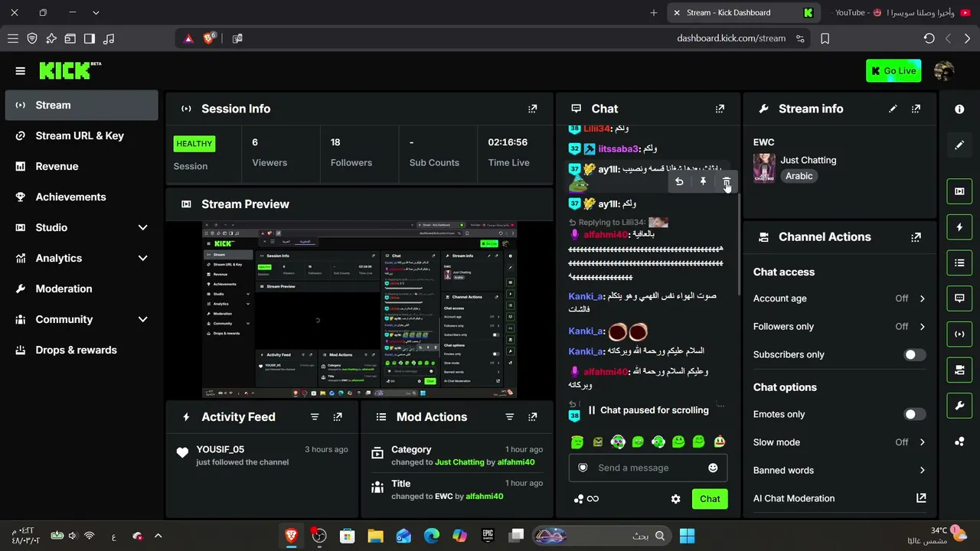The width and height of the screenshot is (980, 551).
Task: Open the emoji picker in the message box
Action: [713, 468]
